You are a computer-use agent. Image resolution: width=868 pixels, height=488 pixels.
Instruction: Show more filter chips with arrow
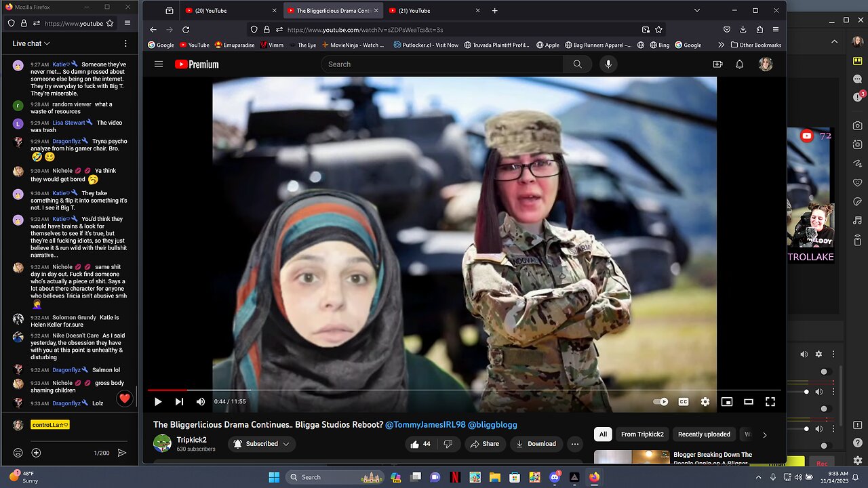coord(764,434)
